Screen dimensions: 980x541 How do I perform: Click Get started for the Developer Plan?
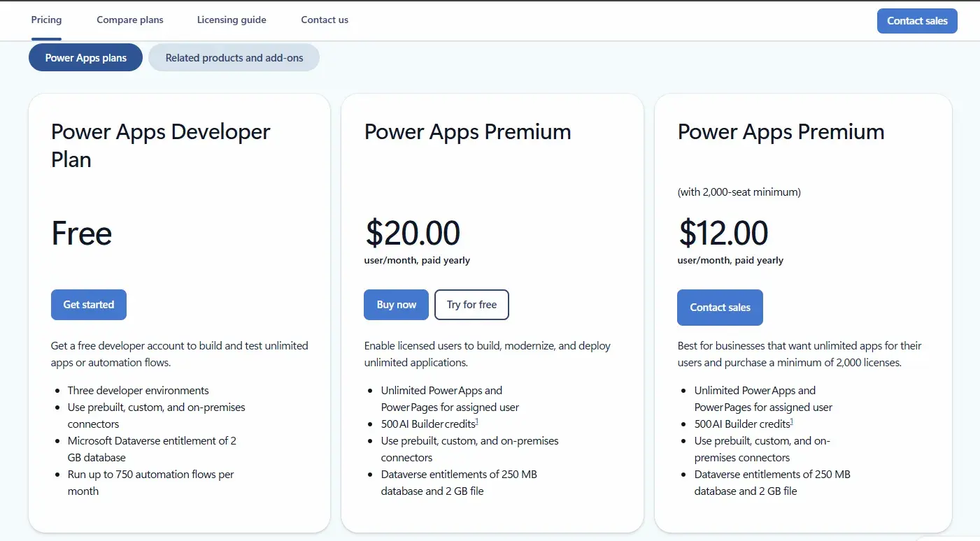pyautogui.click(x=88, y=305)
